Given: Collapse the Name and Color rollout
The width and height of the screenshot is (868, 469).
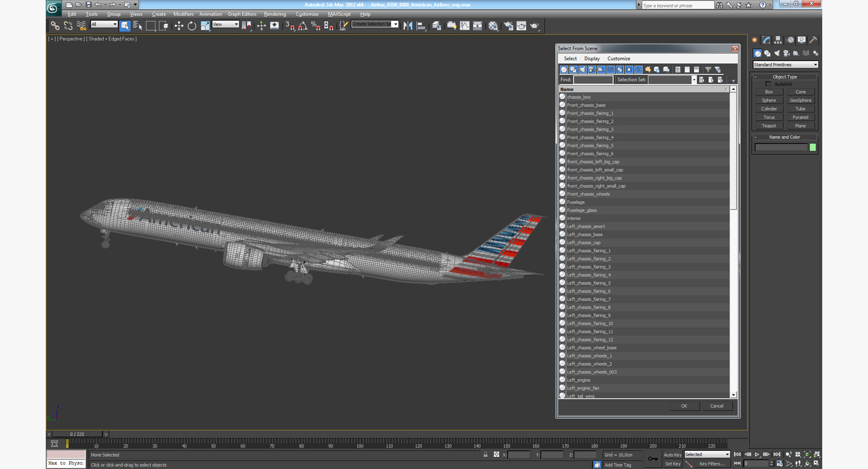Looking at the screenshot, I should point(785,137).
